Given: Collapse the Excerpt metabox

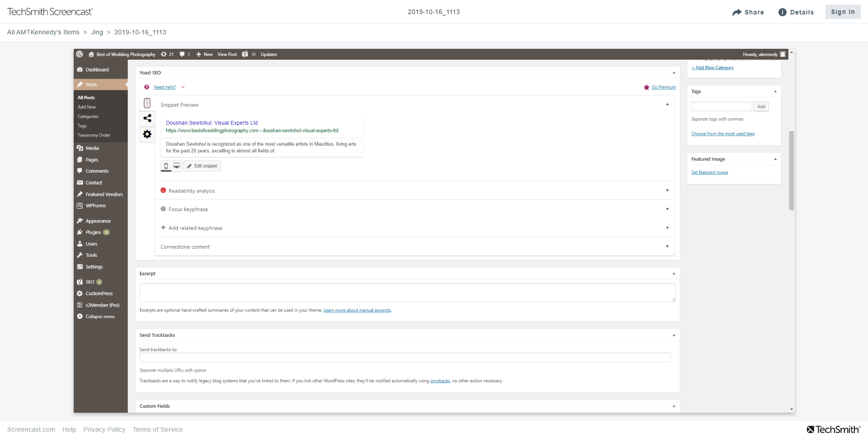Looking at the screenshot, I should point(674,273).
